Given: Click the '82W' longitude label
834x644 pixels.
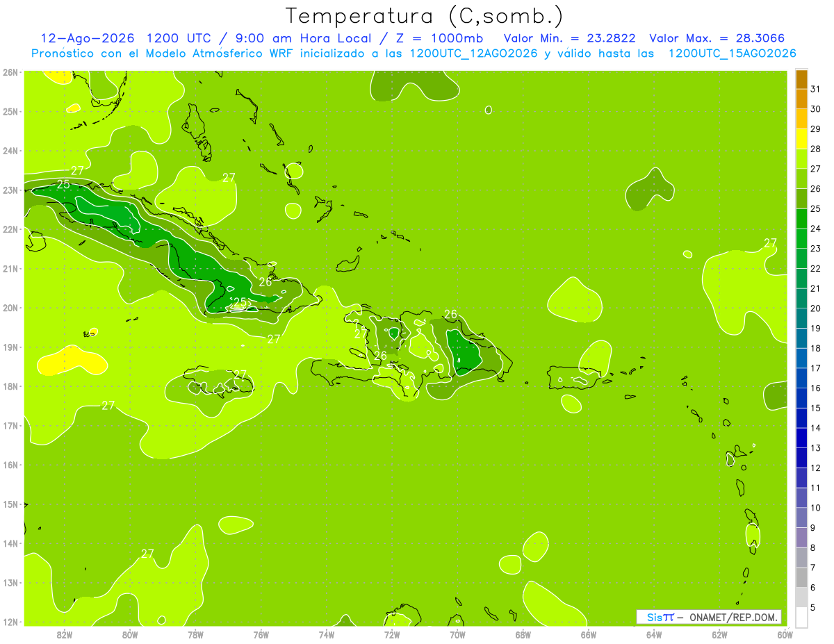Looking at the screenshot, I should point(64,634).
